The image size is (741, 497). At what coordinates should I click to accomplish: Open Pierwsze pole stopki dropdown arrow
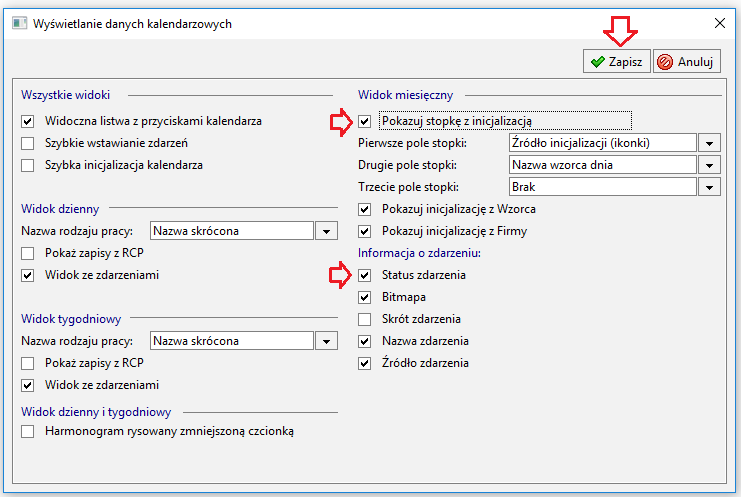[x=709, y=143]
